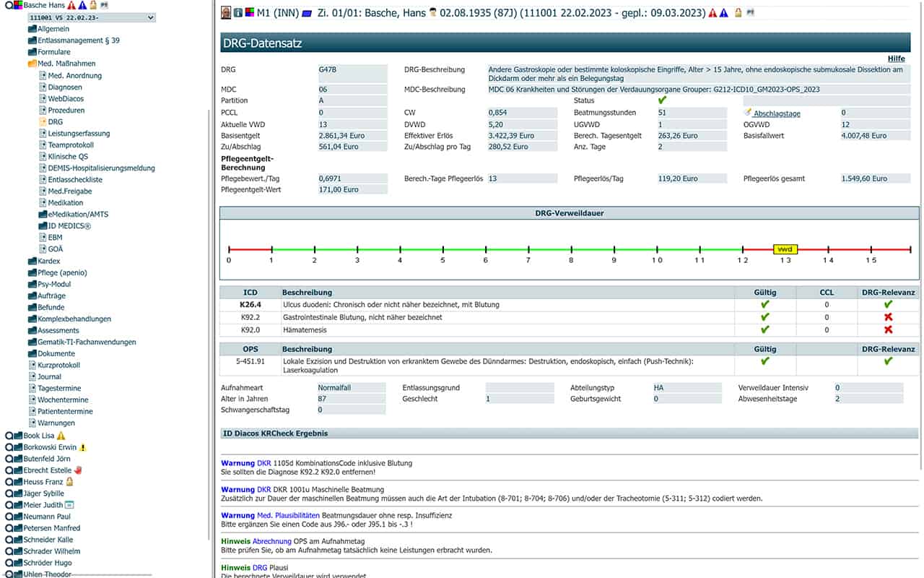Screen dimensions: 924x578
Task: Click the red icon beside Ebrecht Estelle
Action: pyautogui.click(x=78, y=470)
